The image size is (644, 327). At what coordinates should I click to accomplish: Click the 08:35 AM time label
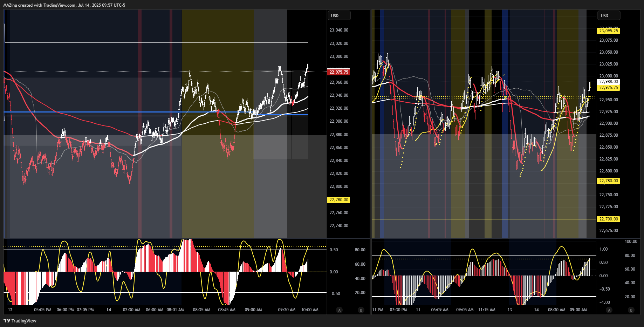click(201, 310)
